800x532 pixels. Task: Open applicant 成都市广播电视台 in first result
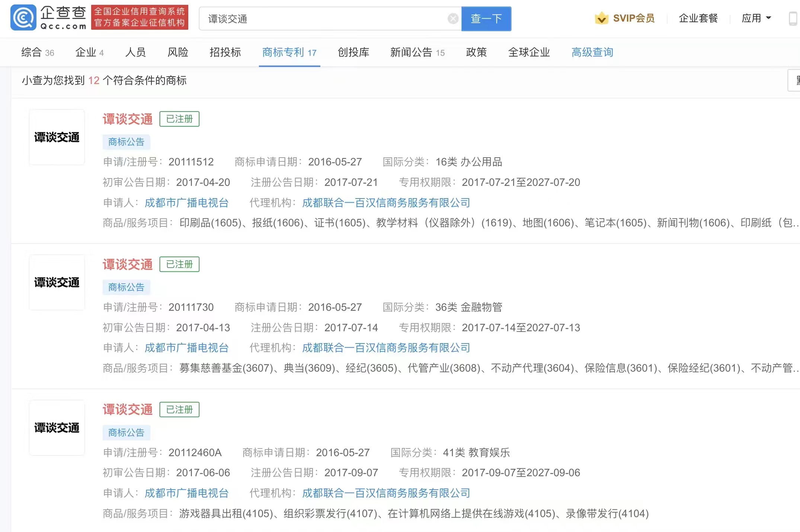(186, 203)
